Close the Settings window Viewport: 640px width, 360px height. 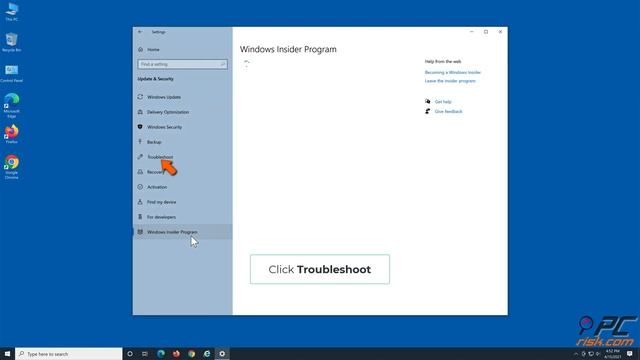pos(500,32)
